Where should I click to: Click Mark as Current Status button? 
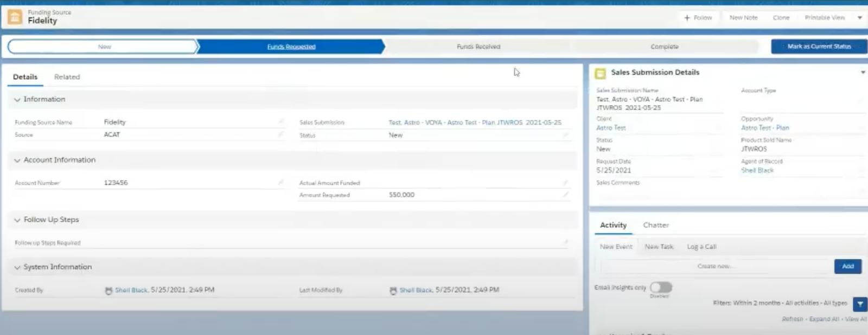pos(819,47)
